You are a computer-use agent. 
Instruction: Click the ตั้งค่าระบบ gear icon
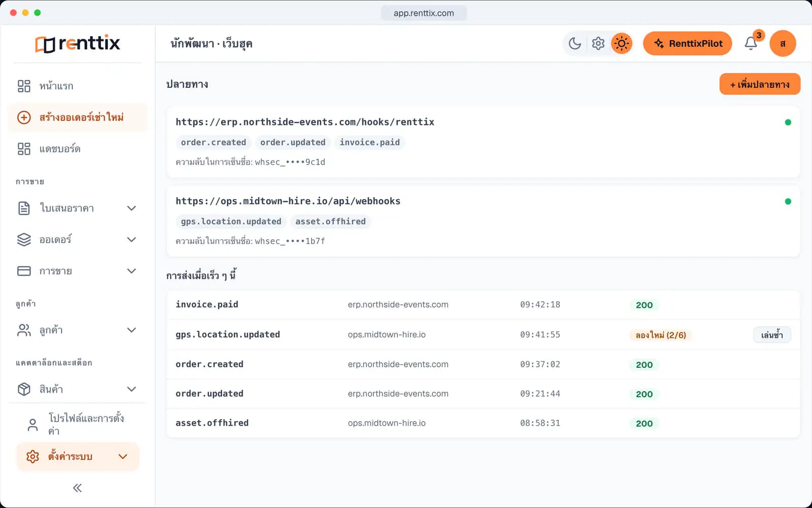[x=32, y=457]
